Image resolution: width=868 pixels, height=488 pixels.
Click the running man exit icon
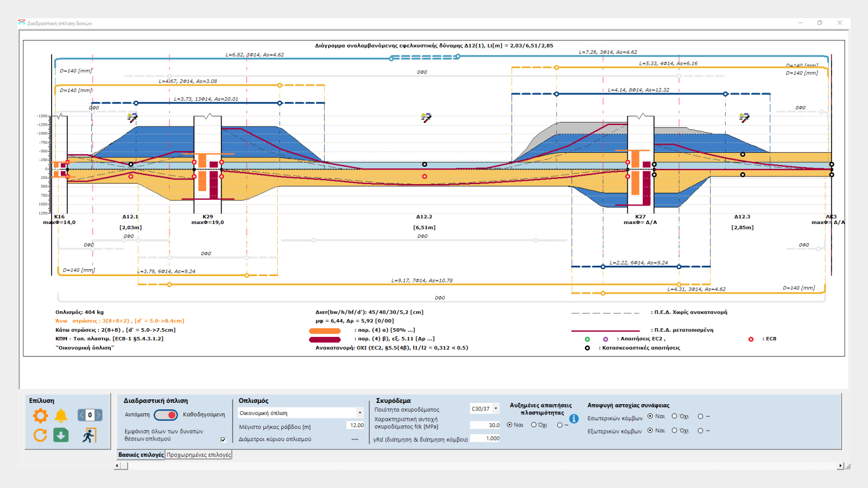(x=88, y=435)
